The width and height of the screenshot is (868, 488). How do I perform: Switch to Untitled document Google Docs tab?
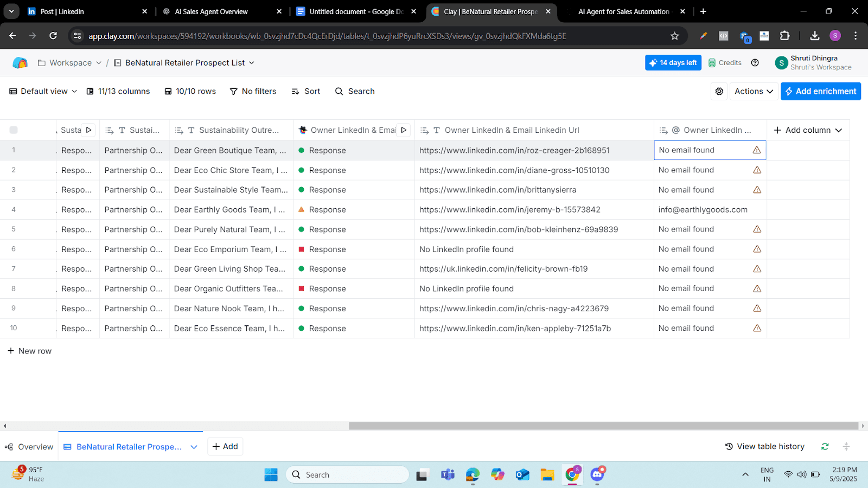(x=357, y=11)
